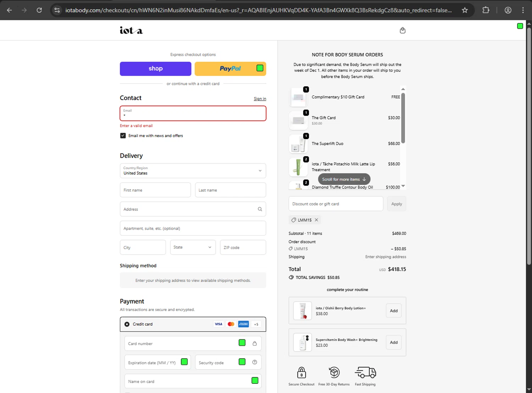Click the Secure Checkout padlock icon
This screenshot has height=393, width=532.
[x=301, y=373]
